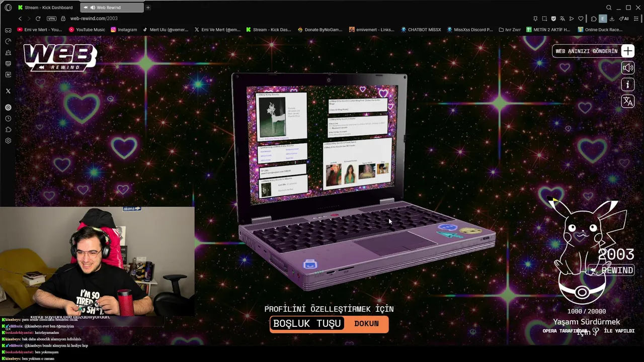Open sidebar settings gear icon
Screen dimensions: 644x362
pos(8,141)
